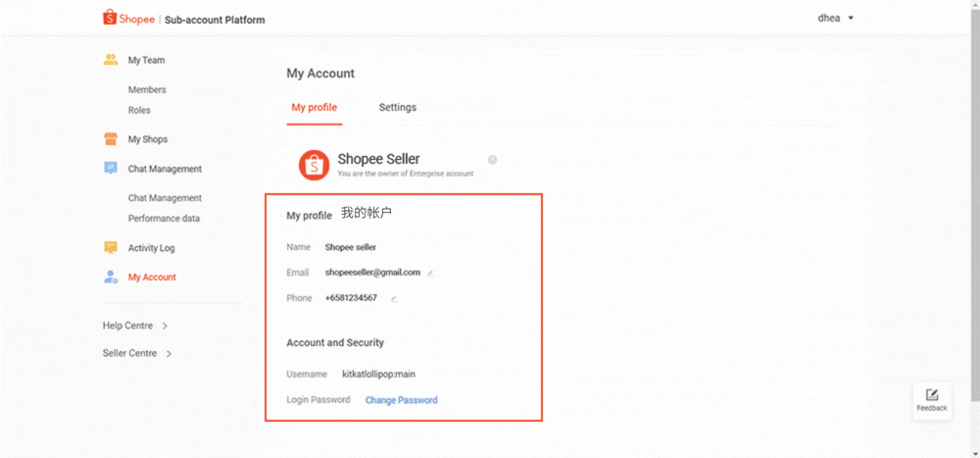This screenshot has width=980, height=458.
Task: Click Chat Management section heading
Action: (x=165, y=169)
